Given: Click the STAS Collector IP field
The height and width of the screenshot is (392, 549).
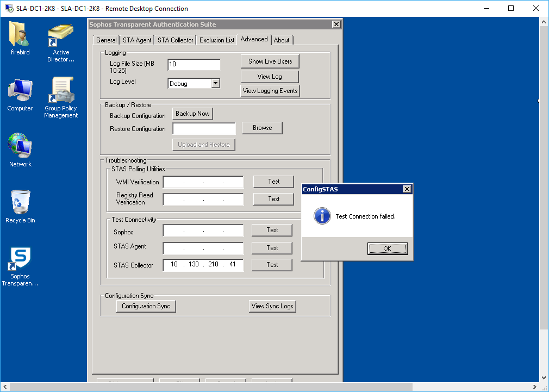Looking at the screenshot, I should click(203, 265).
